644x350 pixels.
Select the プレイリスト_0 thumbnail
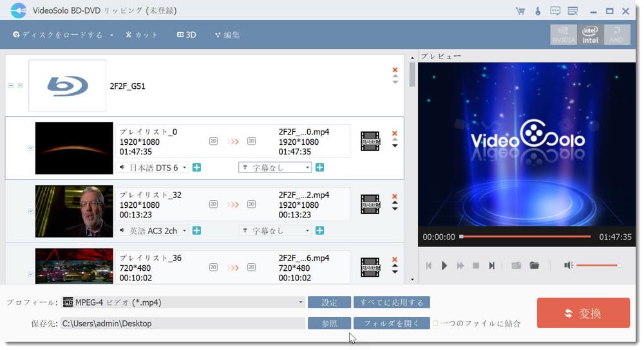click(74, 148)
